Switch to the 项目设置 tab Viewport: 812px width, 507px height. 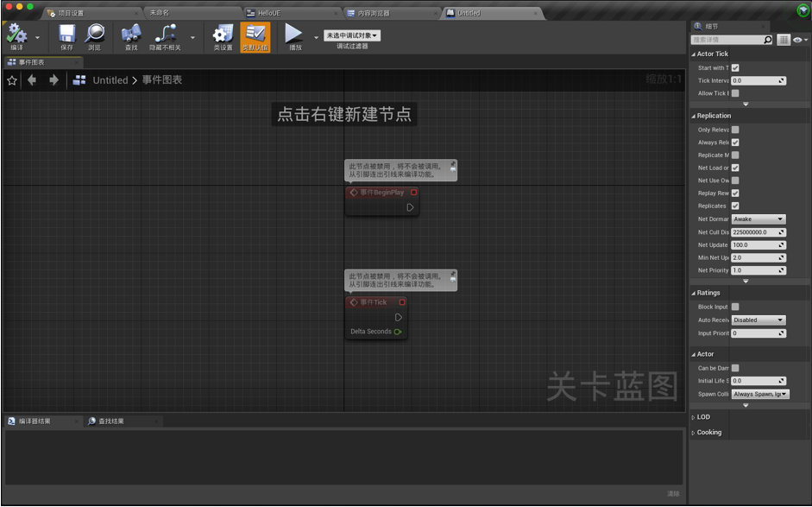click(71, 13)
